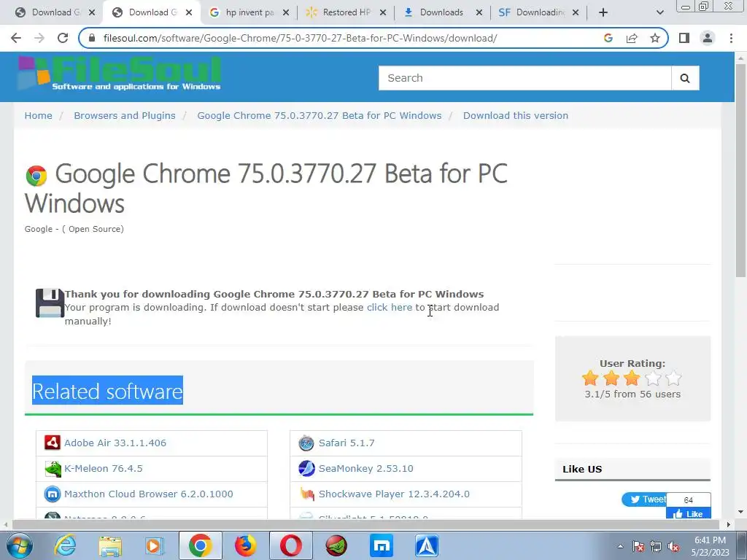Image resolution: width=747 pixels, height=560 pixels.
Task: Open Browsers and Plugins breadcrumb
Action: tap(125, 116)
